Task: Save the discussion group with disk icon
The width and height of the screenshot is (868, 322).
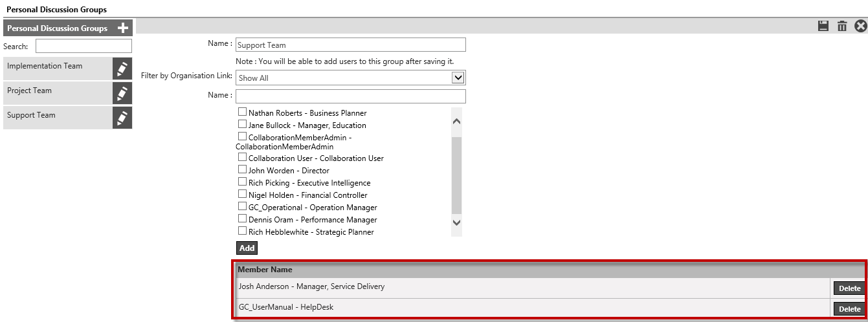Action: [x=823, y=26]
